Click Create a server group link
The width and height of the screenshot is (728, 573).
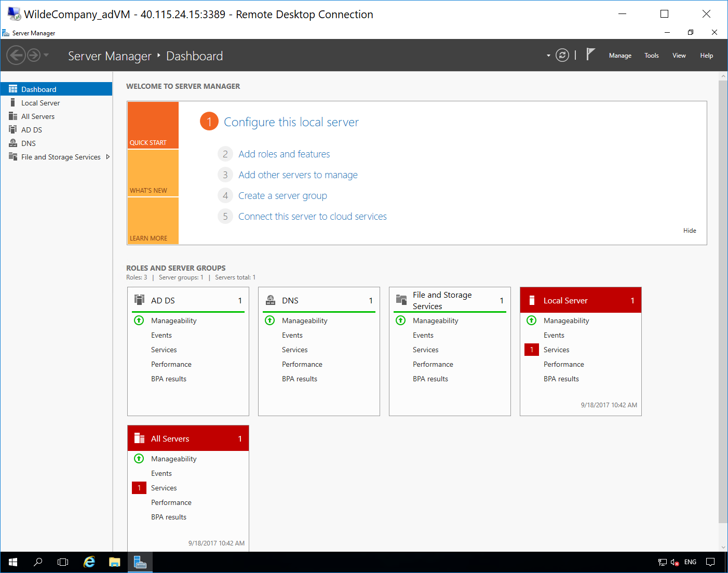282,195
